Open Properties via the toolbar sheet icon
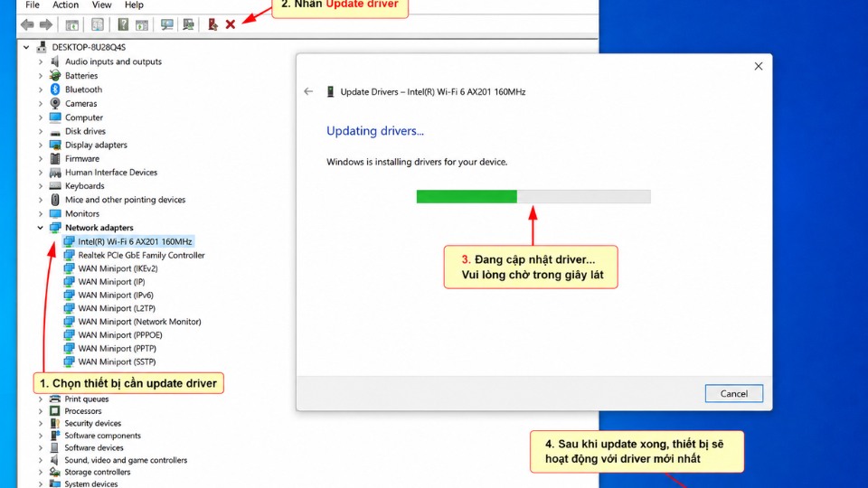Screen dimensions: 868x488 98,24
